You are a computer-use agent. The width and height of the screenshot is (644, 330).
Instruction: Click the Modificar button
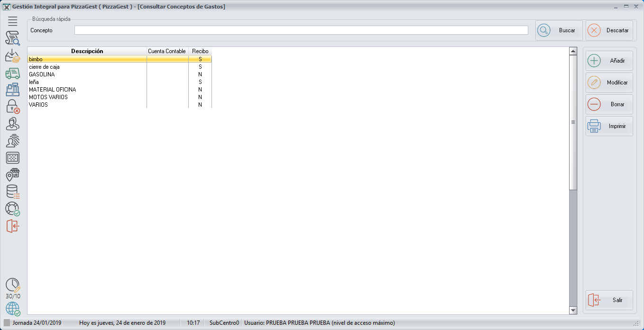coord(609,82)
